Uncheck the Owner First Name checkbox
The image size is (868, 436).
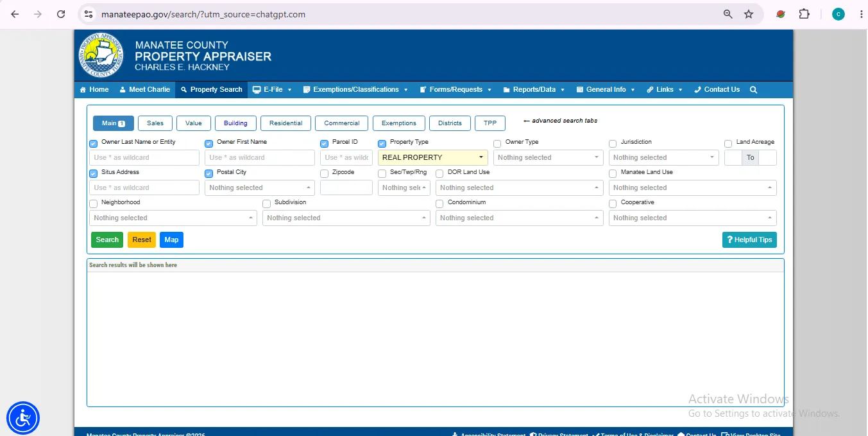209,144
